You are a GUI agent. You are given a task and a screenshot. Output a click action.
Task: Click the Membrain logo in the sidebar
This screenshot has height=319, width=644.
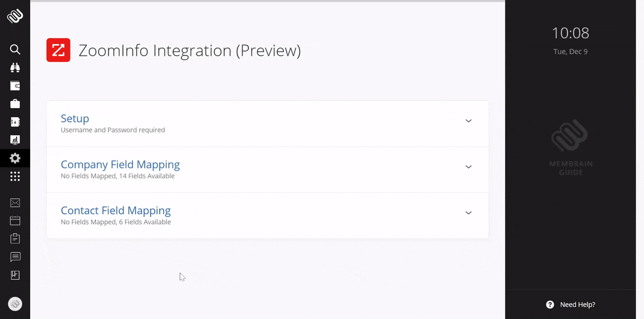coord(15,16)
